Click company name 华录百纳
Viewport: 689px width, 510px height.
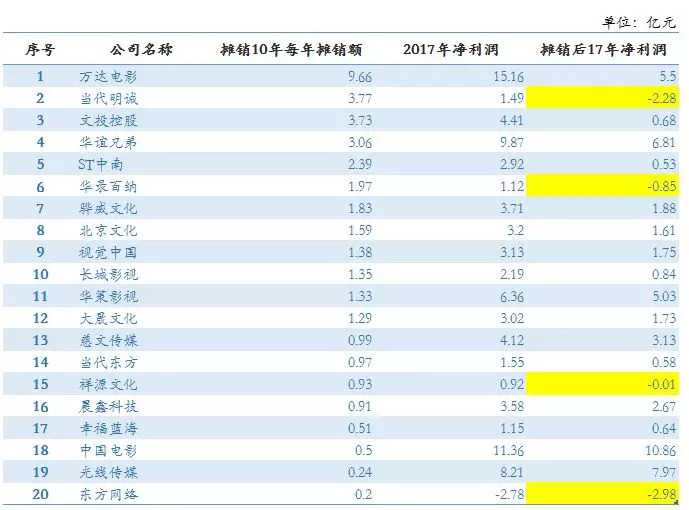(x=108, y=186)
